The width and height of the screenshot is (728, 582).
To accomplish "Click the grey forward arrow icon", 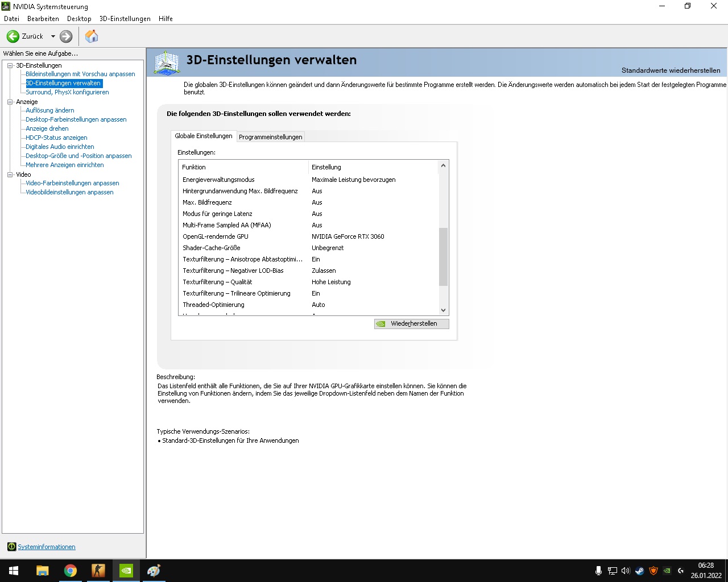I will 66,36.
